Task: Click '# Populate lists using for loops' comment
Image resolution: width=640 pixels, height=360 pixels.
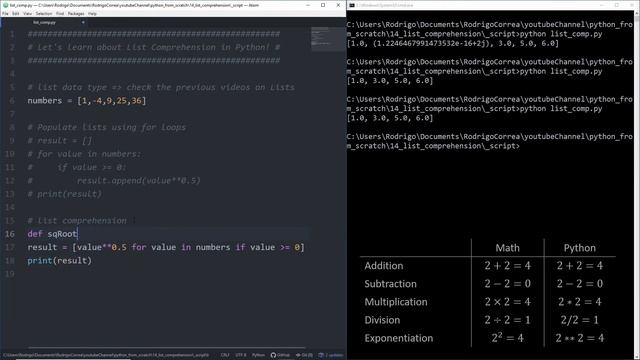Action: coord(107,127)
